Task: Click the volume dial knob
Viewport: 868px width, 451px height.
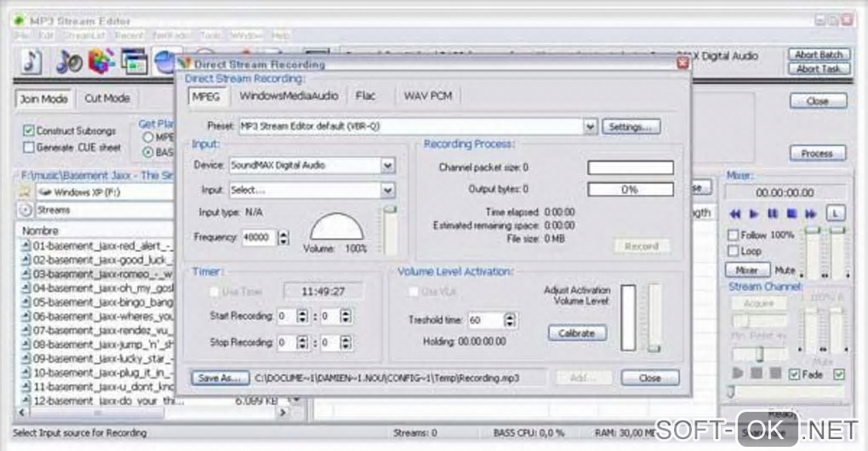Action: click(337, 226)
